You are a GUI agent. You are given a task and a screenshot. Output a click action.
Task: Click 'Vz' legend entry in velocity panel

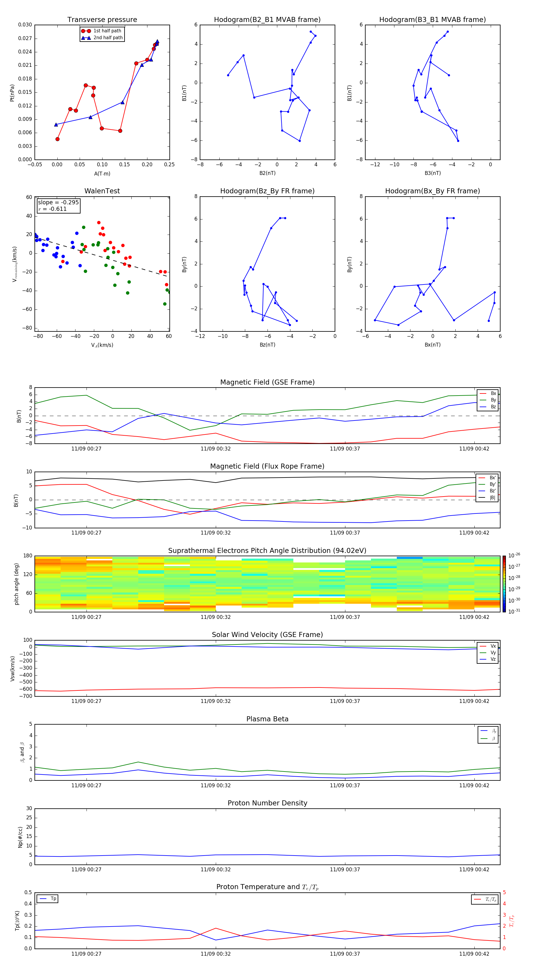point(488,659)
